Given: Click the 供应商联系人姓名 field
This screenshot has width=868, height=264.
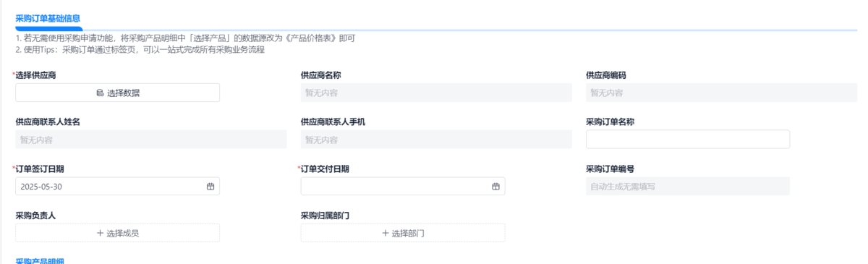Looking at the screenshot, I should pos(151,140).
